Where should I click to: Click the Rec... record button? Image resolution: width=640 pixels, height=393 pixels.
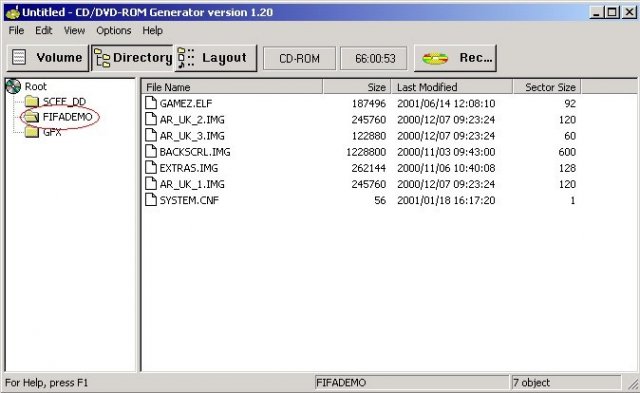pos(455,58)
